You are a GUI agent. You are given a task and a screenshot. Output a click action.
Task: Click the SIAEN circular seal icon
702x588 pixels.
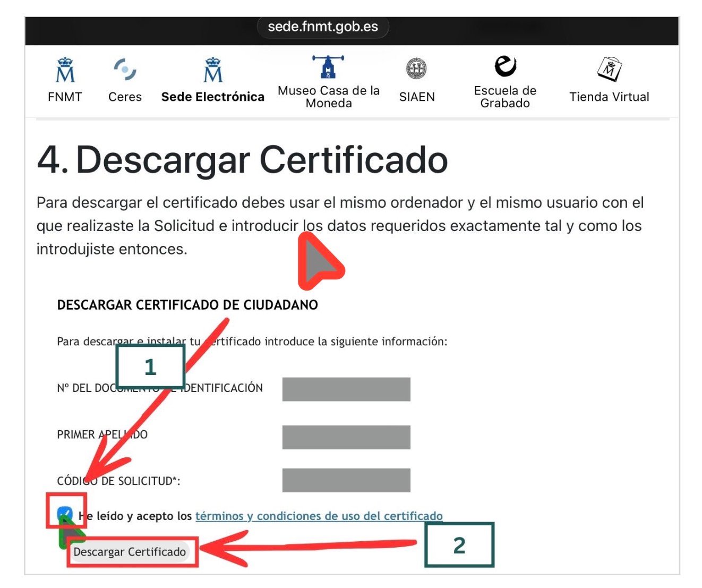[417, 67]
